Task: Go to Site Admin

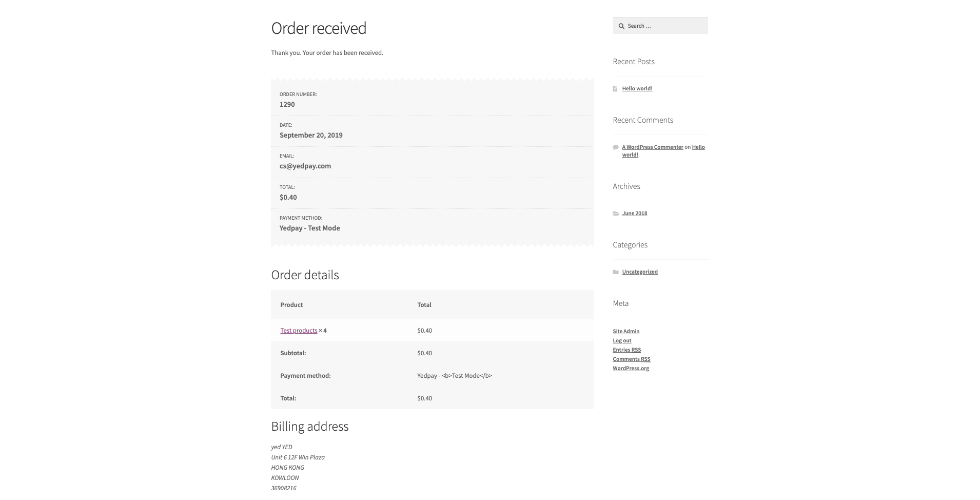Action: click(x=626, y=332)
